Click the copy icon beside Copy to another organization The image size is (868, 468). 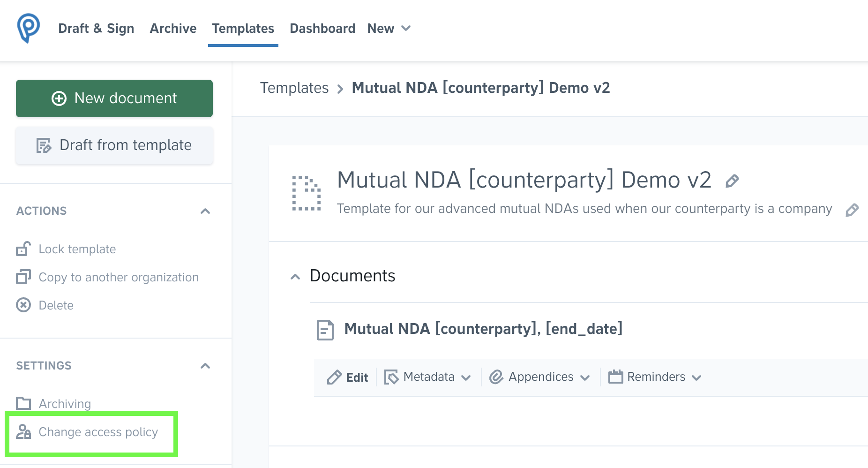[23, 277]
